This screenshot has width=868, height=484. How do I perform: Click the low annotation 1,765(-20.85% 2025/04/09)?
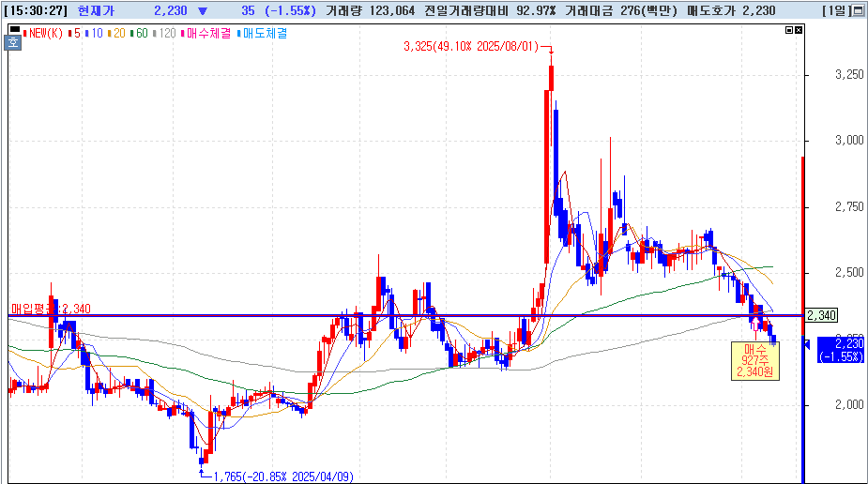283,476
